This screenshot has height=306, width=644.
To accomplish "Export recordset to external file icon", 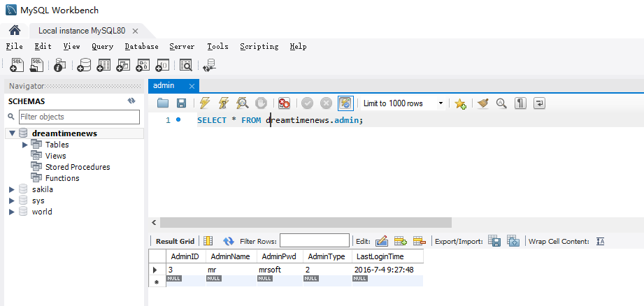I will point(494,241).
